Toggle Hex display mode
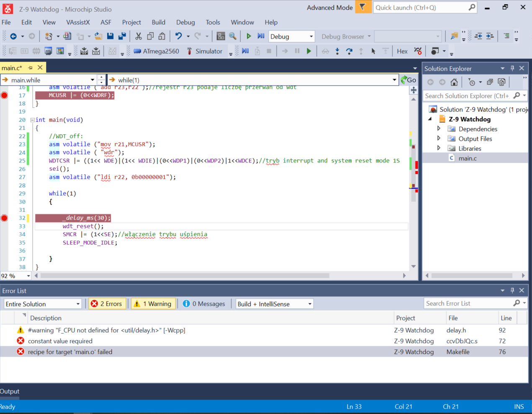532x414 pixels. tap(402, 51)
